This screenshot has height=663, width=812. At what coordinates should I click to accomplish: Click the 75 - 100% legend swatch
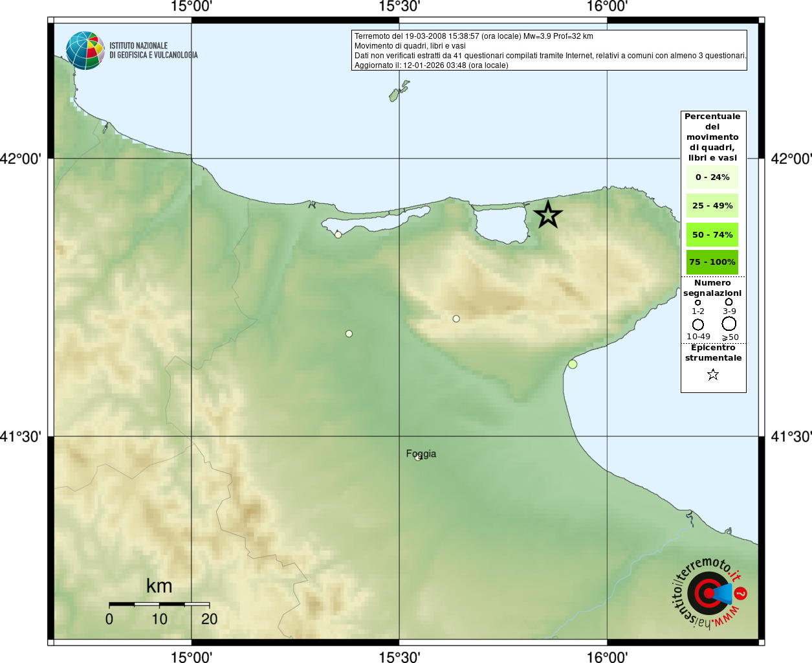pos(712,262)
